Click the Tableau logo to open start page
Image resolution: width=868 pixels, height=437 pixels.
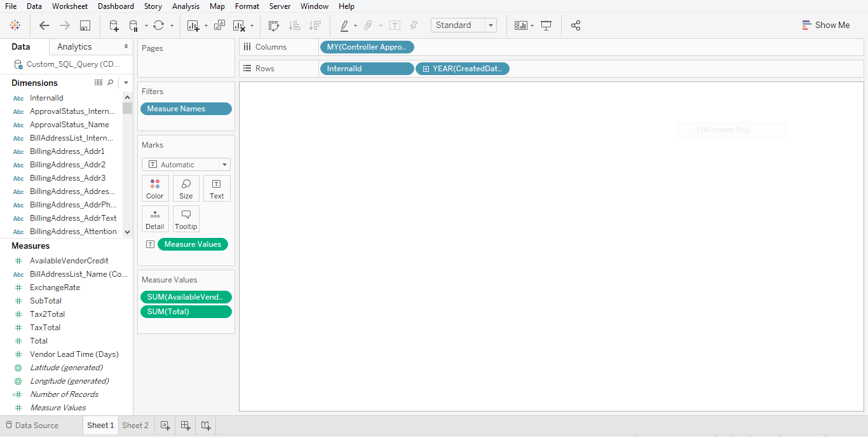click(x=15, y=25)
